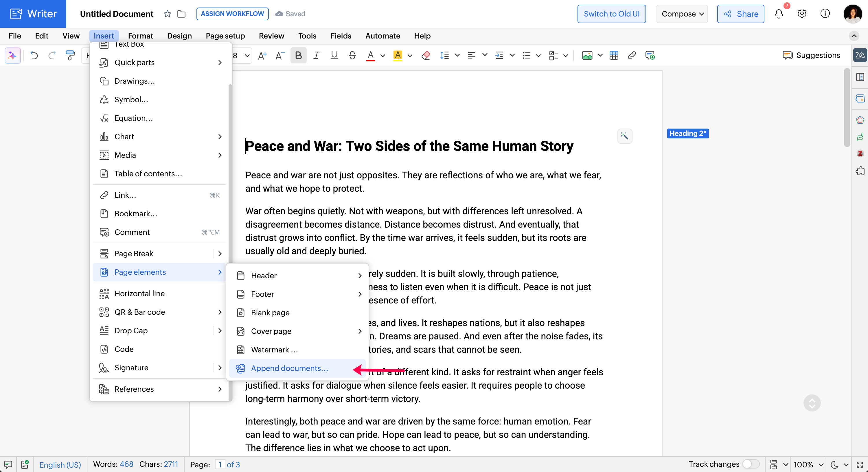Click the Undo arrow icon

34,55
